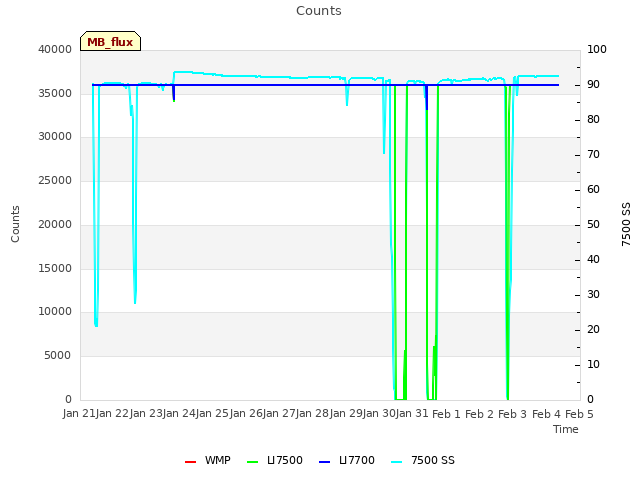Click the Jan 28 date tick label
Image resolution: width=640 pixels, height=480 pixels.
(x=313, y=413)
